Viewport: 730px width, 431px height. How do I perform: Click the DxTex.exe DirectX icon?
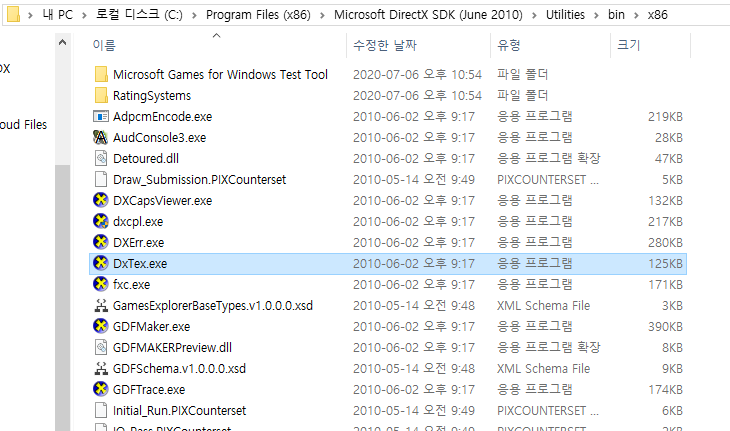coord(101,263)
